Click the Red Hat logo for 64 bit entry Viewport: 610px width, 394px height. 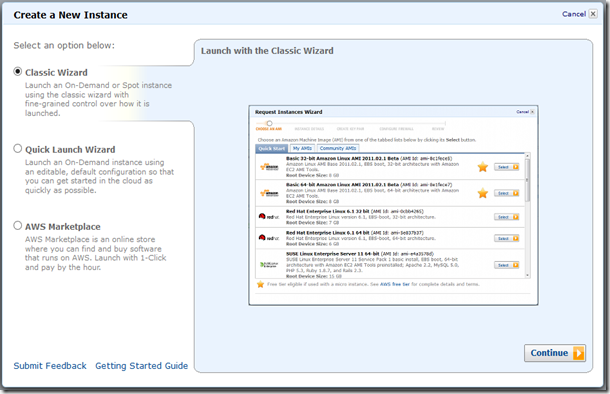tap(269, 238)
